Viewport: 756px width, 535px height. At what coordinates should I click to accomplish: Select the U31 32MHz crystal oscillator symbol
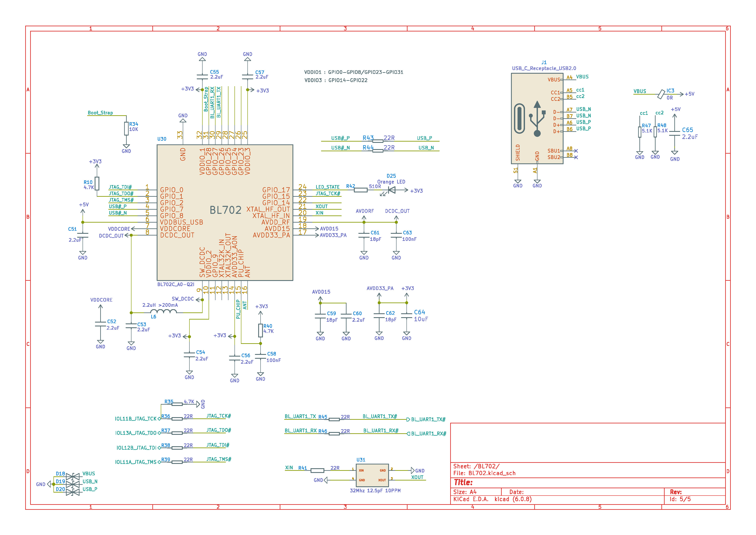(x=372, y=475)
